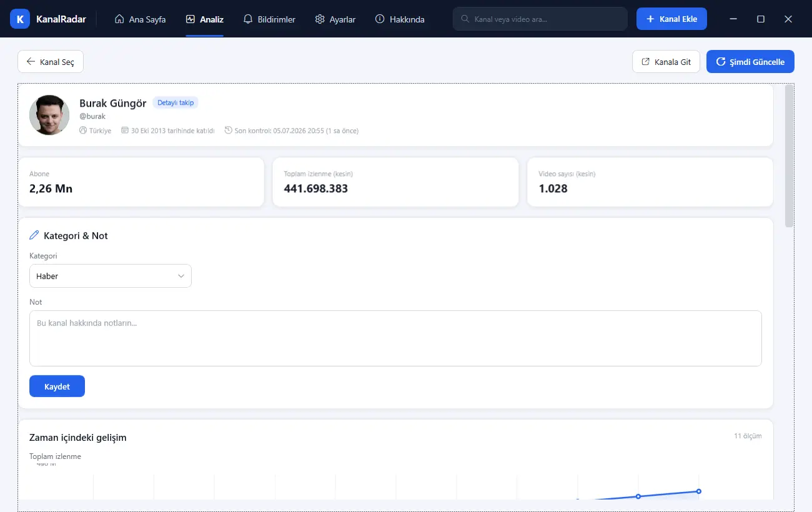Screen dimensions: 812x512
Task: Go back with Kanal Seç button
Action: (51, 62)
